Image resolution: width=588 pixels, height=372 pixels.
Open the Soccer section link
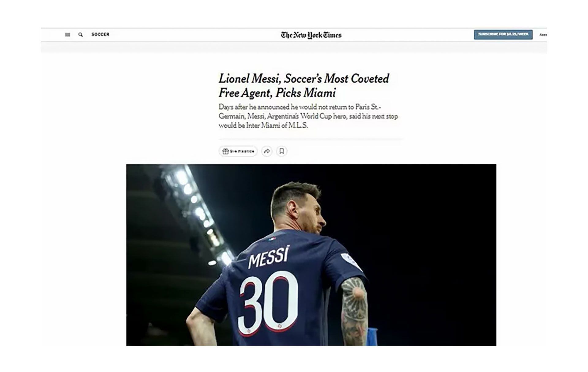coord(100,34)
